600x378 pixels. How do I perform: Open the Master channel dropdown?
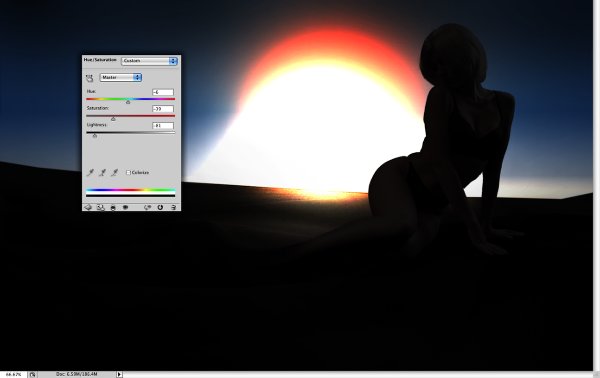[x=121, y=77]
